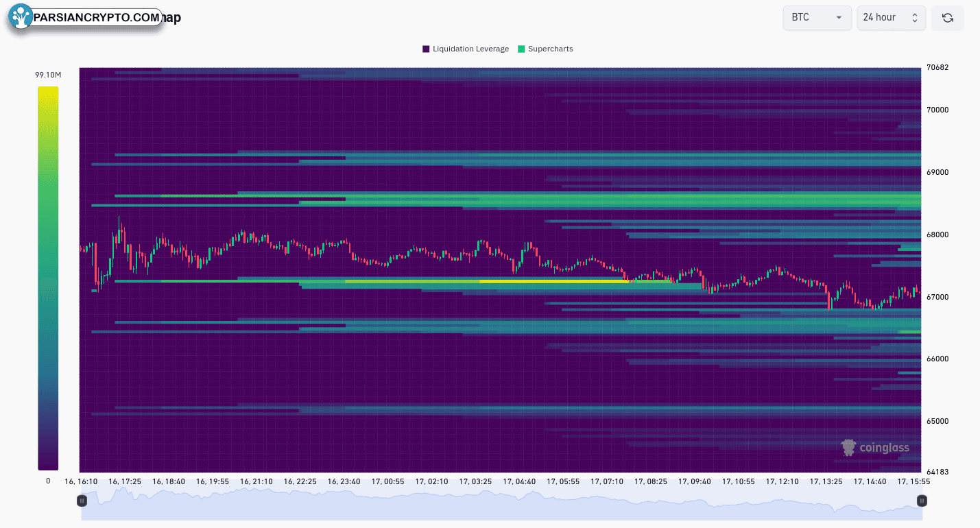Click the time range navigator area chart
The width and height of the screenshot is (980, 528).
[502, 504]
